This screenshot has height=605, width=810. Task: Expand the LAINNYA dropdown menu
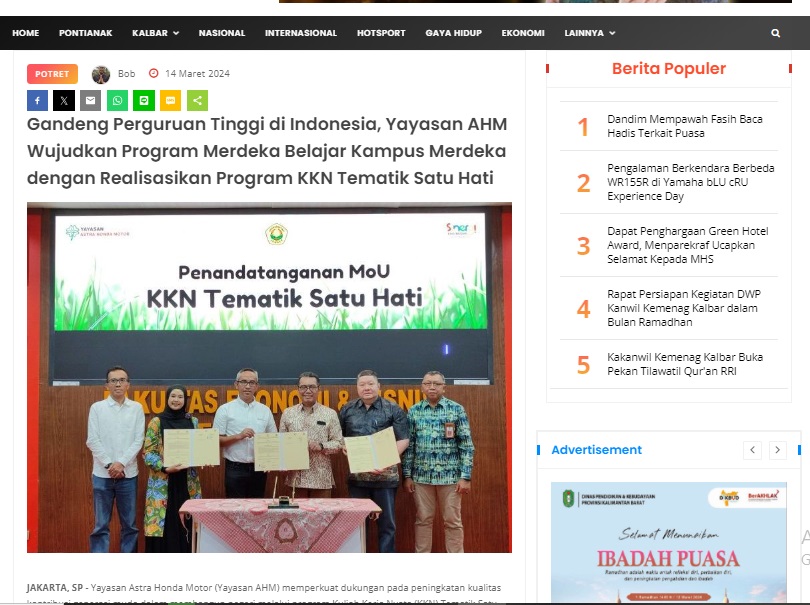tap(590, 33)
